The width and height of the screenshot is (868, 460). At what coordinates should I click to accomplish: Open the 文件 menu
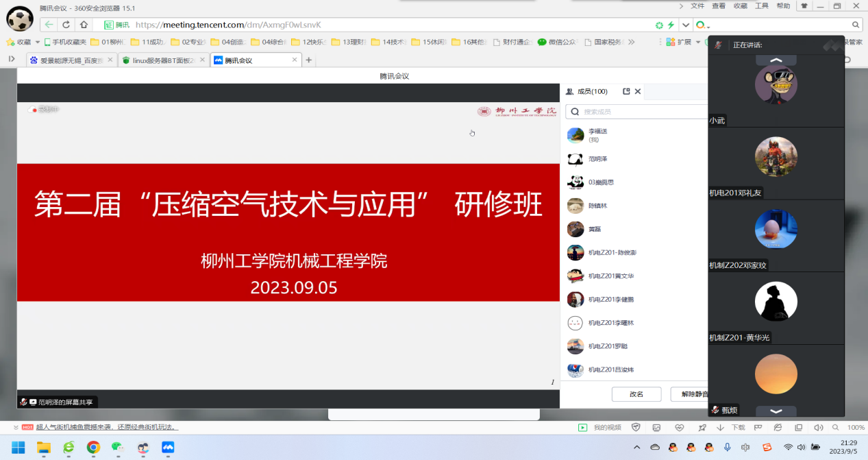tap(697, 6)
